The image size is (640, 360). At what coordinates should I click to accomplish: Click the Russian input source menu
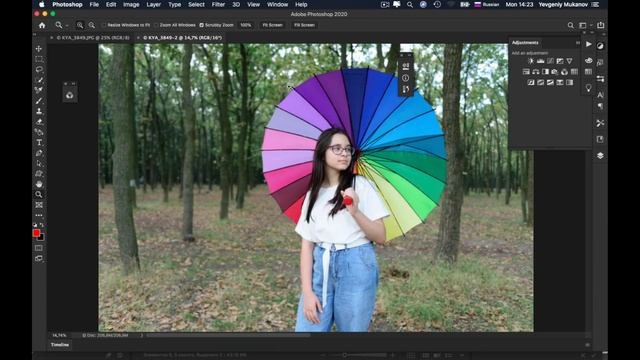click(486, 4)
